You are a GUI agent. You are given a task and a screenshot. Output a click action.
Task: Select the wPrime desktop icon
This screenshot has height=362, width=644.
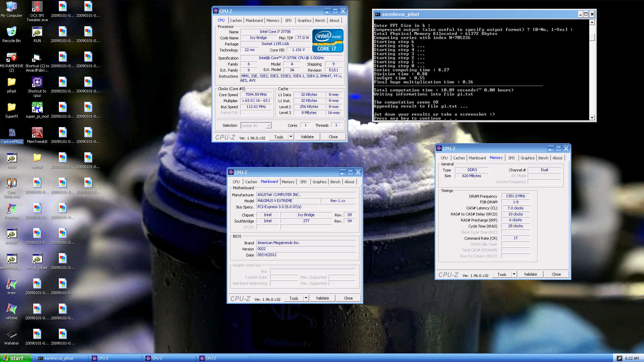coord(11,312)
